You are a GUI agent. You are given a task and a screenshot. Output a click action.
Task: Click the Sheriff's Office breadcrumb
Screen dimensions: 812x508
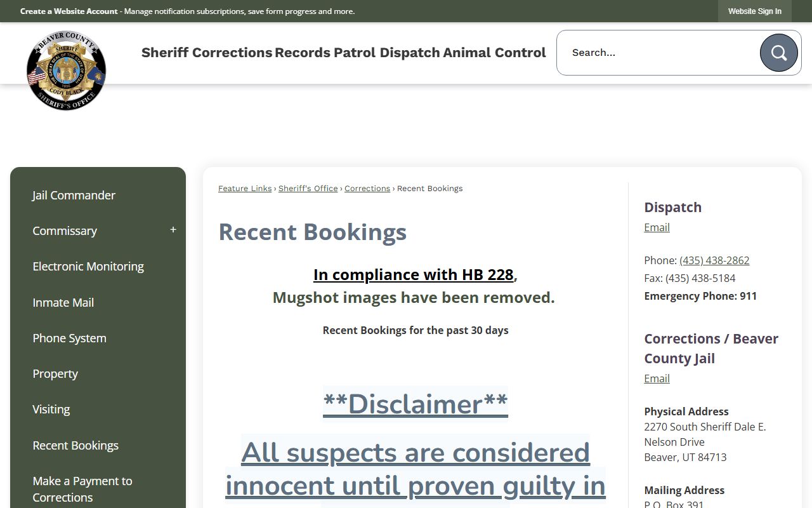point(308,189)
